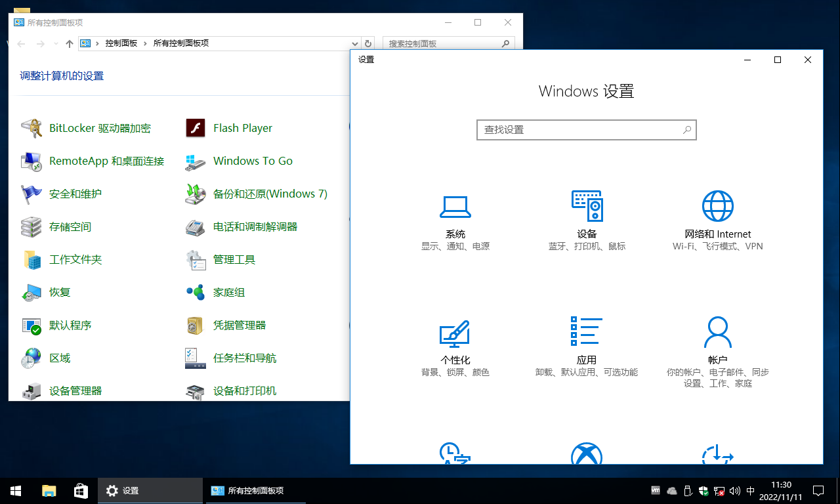Open 备份和还原(Windows 7) icon
The width and height of the screenshot is (840, 504).
tap(196, 194)
